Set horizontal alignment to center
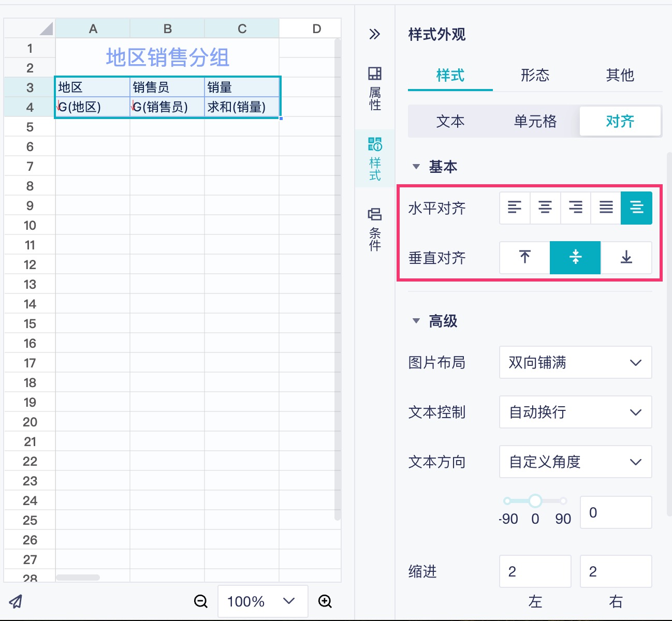 545,208
